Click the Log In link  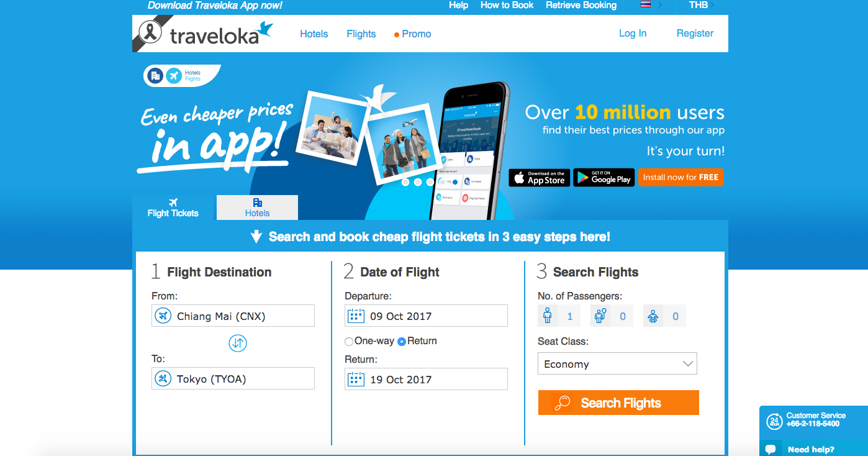(x=633, y=34)
